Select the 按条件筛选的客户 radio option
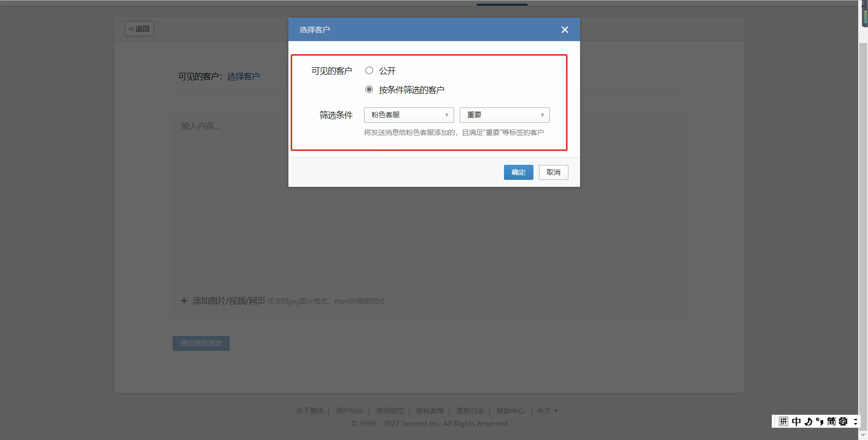This screenshot has height=440, width=868. point(369,89)
